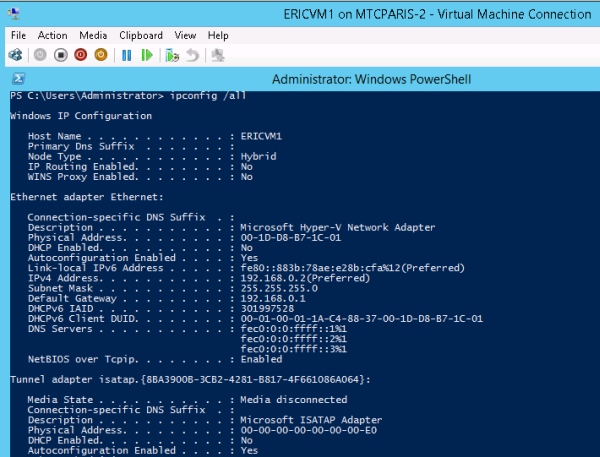Pause the virtual machine
Image resolution: width=600 pixels, height=457 pixels.
[x=127, y=55]
